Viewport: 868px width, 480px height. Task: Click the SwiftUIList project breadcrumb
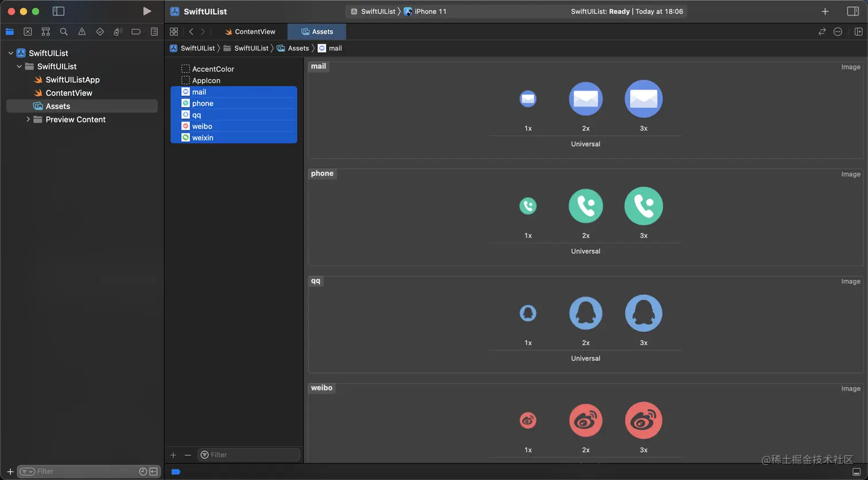point(192,48)
